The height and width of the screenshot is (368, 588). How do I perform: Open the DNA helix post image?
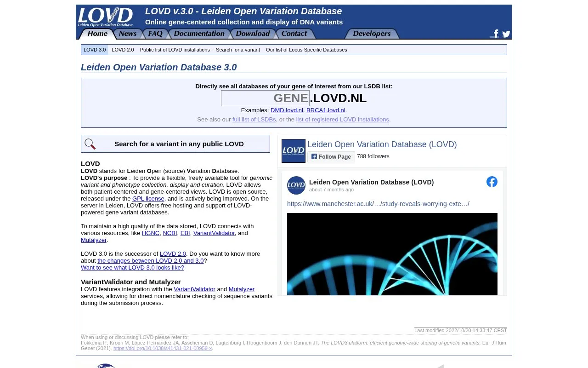click(x=392, y=254)
